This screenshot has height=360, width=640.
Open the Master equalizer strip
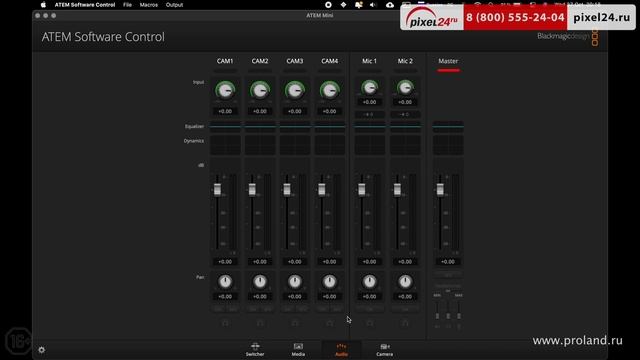[448, 126]
